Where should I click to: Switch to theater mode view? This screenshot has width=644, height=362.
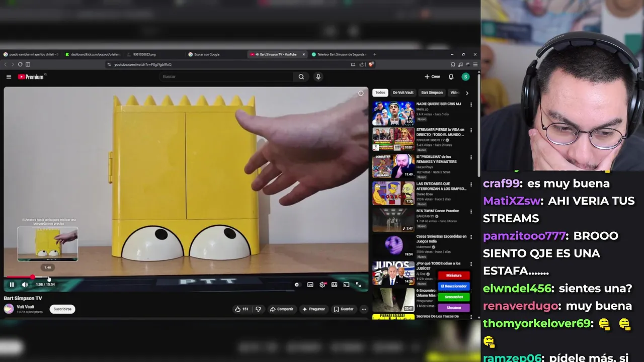click(334, 285)
